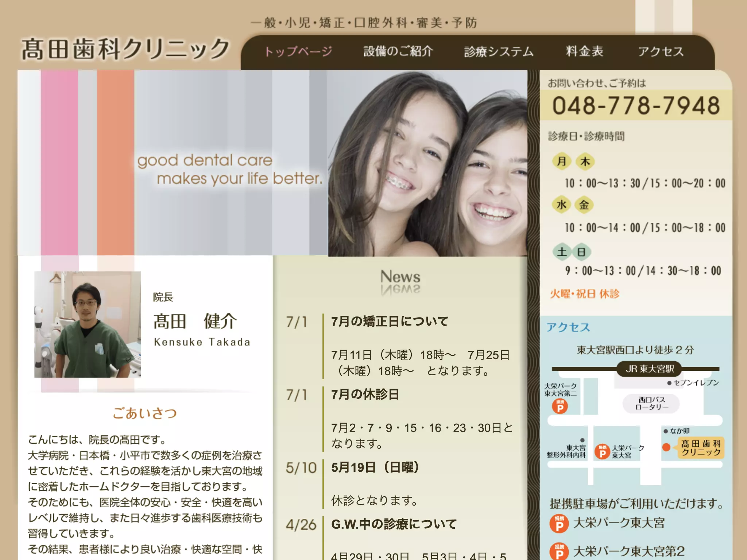This screenshot has width=747, height=560.
Task: Click the 東大宮駅西口より徒歩２分 text
Action: (635, 350)
